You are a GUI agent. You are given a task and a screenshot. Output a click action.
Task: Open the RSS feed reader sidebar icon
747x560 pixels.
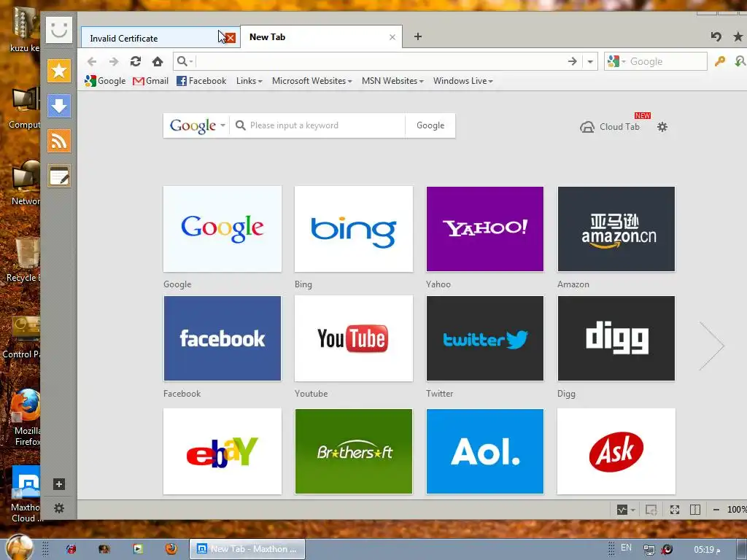[x=58, y=141]
